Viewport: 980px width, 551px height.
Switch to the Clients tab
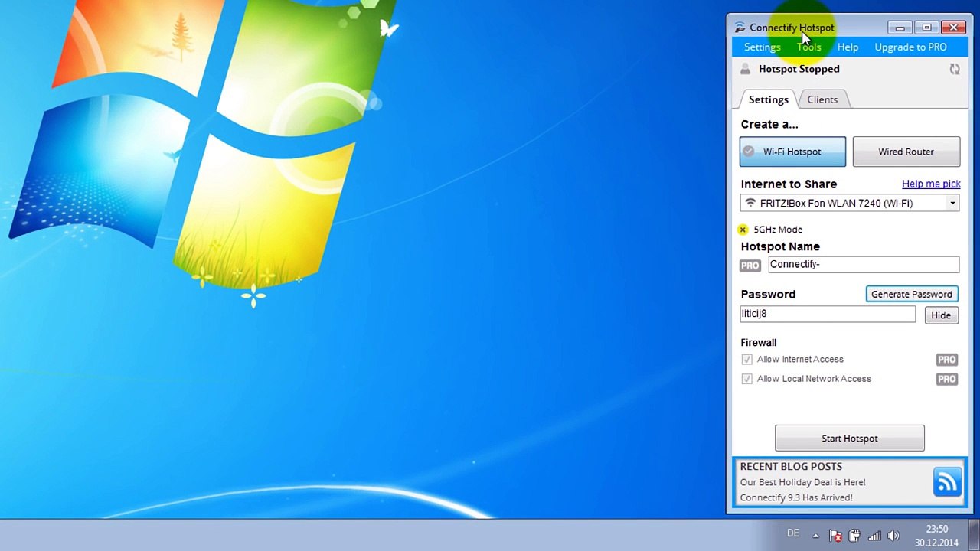pyautogui.click(x=822, y=99)
